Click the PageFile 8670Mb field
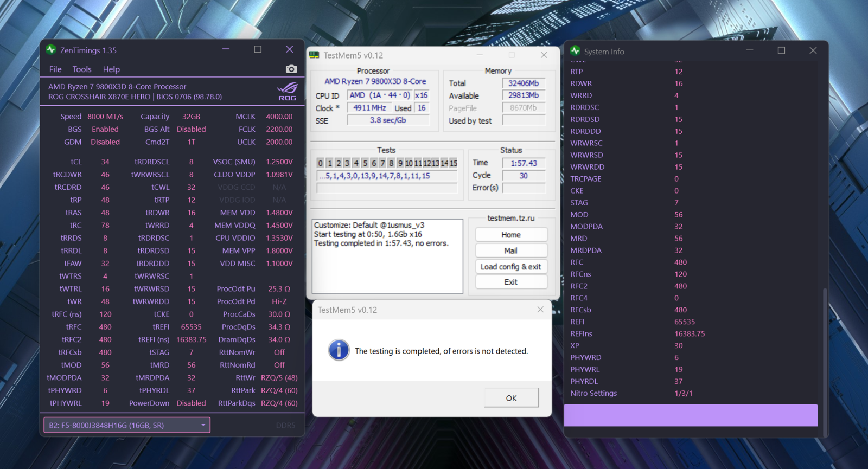This screenshot has height=469, width=868. point(524,108)
